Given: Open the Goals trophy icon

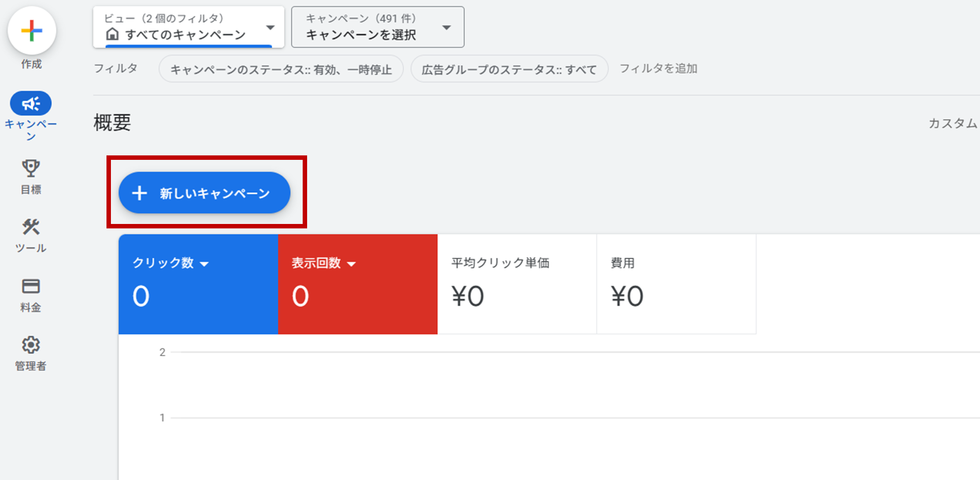Looking at the screenshot, I should (31, 168).
